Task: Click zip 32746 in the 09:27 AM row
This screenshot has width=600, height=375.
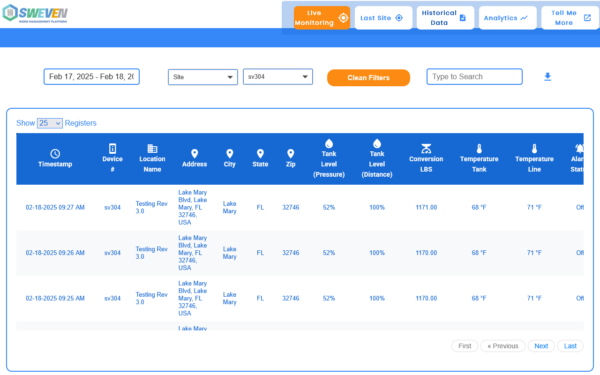Action: point(291,207)
